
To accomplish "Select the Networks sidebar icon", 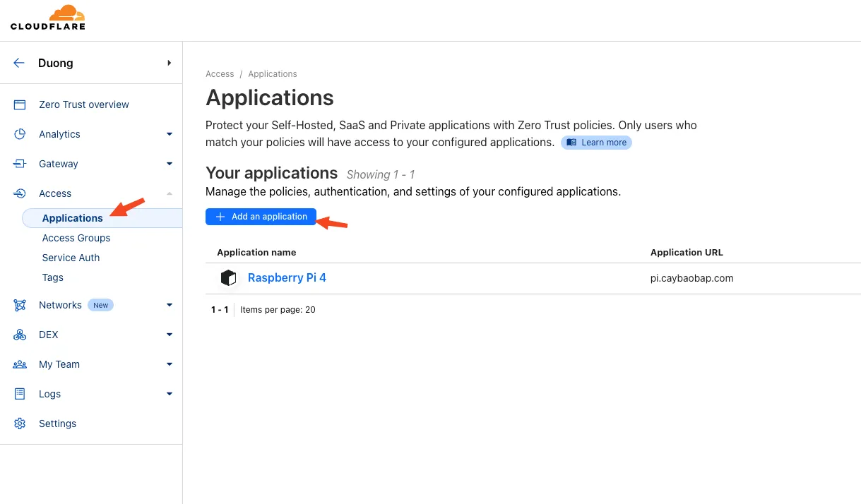I will click(19, 304).
